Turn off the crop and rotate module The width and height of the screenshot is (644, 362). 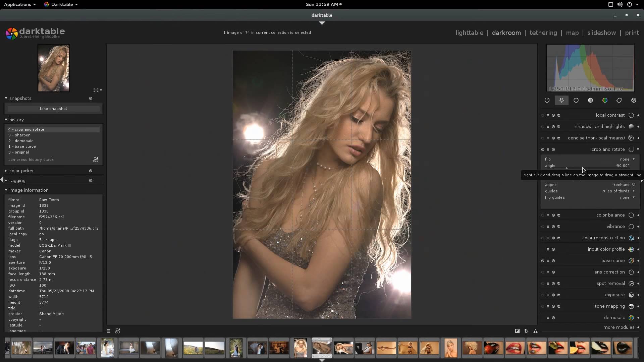tap(543, 149)
